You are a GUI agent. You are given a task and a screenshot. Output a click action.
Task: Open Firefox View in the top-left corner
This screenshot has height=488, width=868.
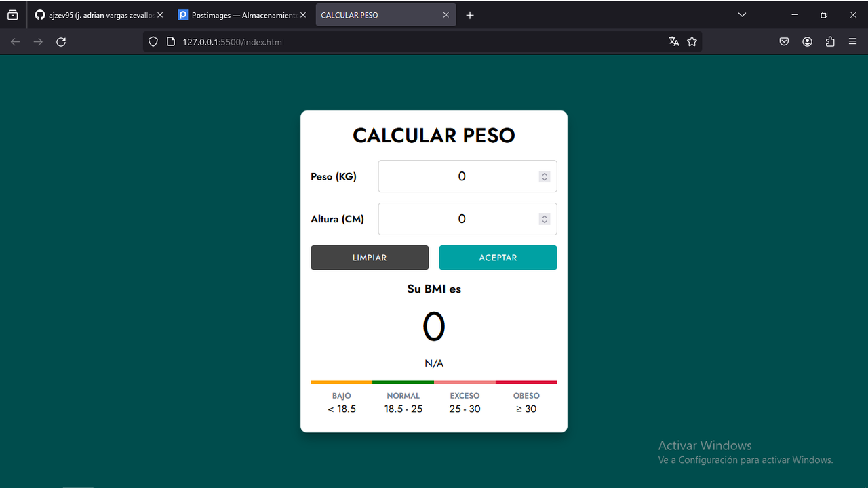tap(12, 14)
